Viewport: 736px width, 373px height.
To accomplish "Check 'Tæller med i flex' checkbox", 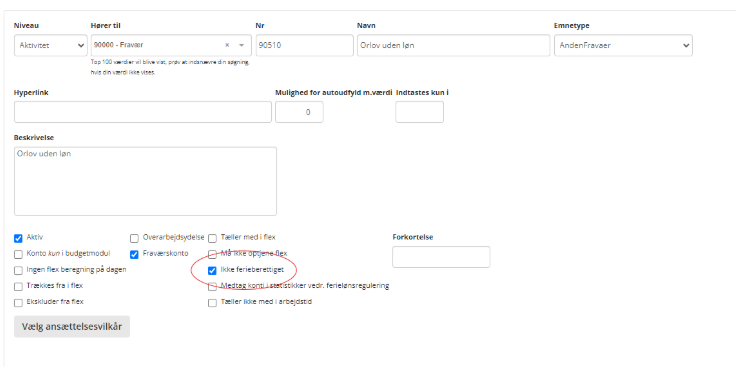I will coord(212,238).
